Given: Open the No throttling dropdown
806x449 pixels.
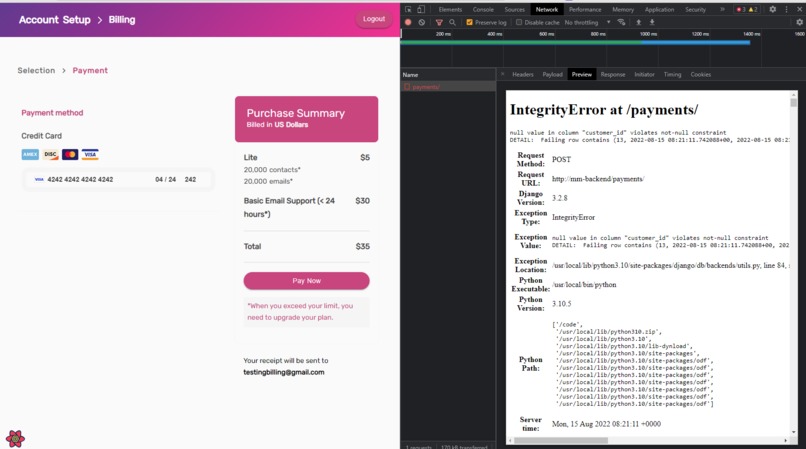Looking at the screenshot, I should point(587,23).
